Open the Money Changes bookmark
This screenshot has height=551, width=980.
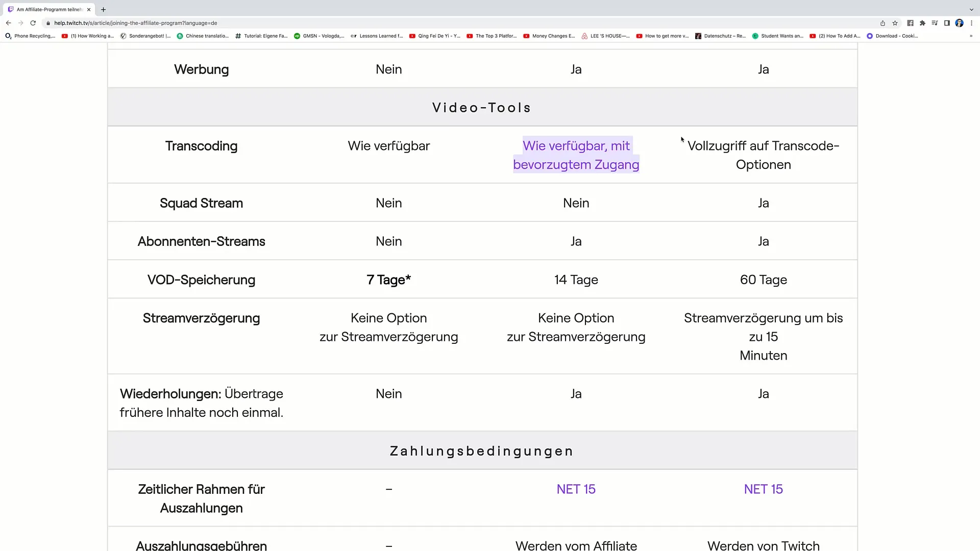549,36
